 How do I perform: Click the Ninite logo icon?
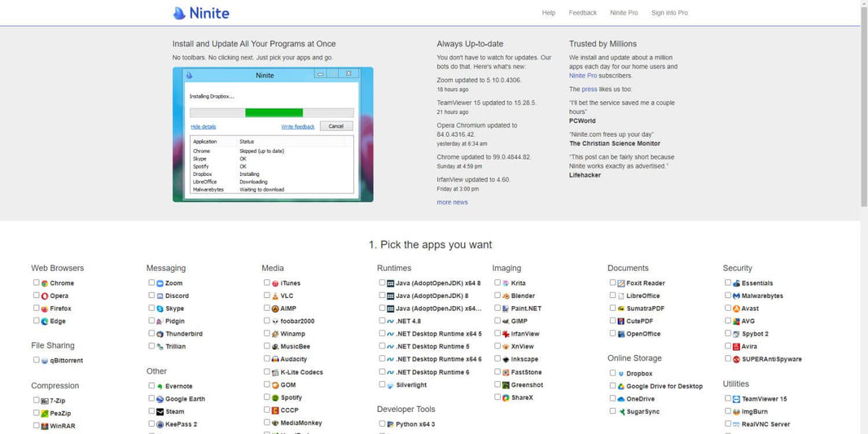pos(179,13)
